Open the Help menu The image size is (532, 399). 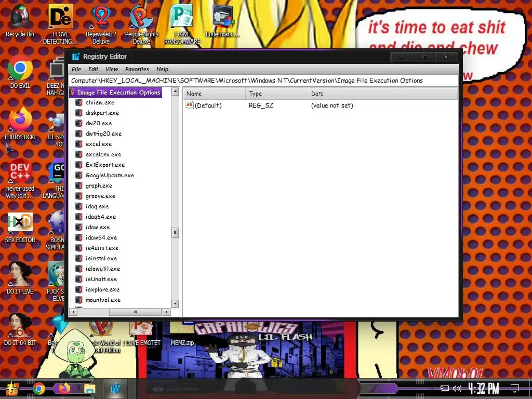[162, 69]
